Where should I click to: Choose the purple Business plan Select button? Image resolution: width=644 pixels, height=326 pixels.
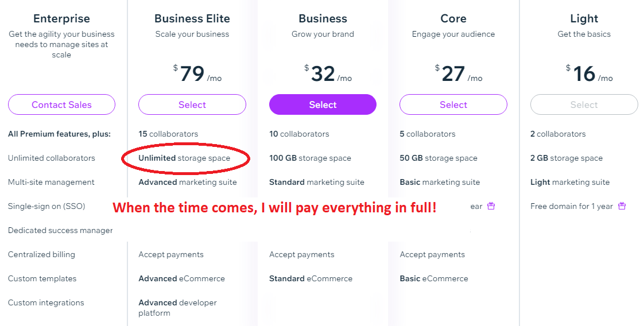click(323, 104)
